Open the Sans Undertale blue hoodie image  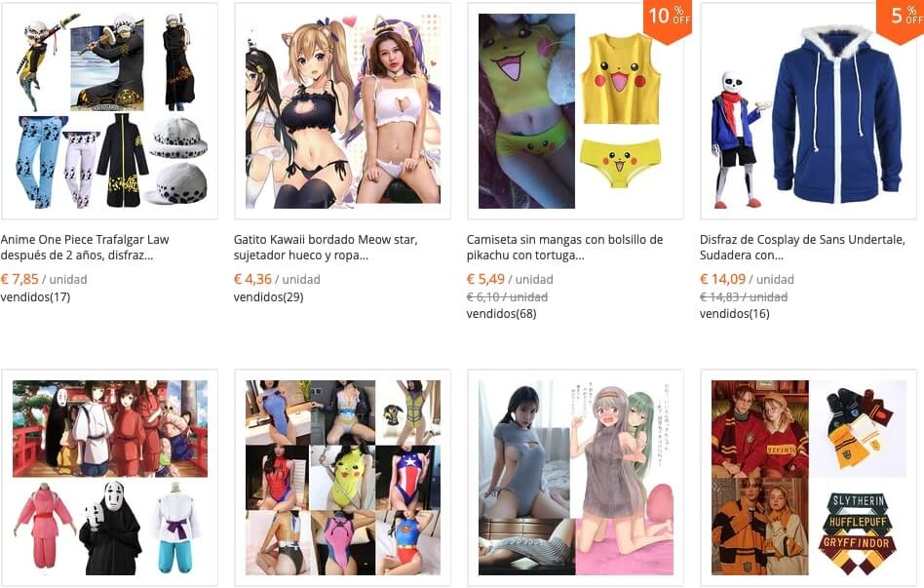809,111
